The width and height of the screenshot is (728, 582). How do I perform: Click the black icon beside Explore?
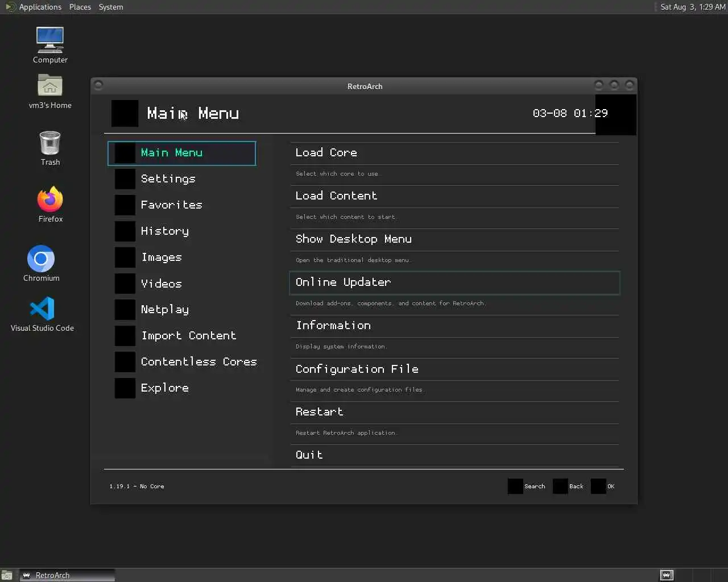[x=125, y=388]
